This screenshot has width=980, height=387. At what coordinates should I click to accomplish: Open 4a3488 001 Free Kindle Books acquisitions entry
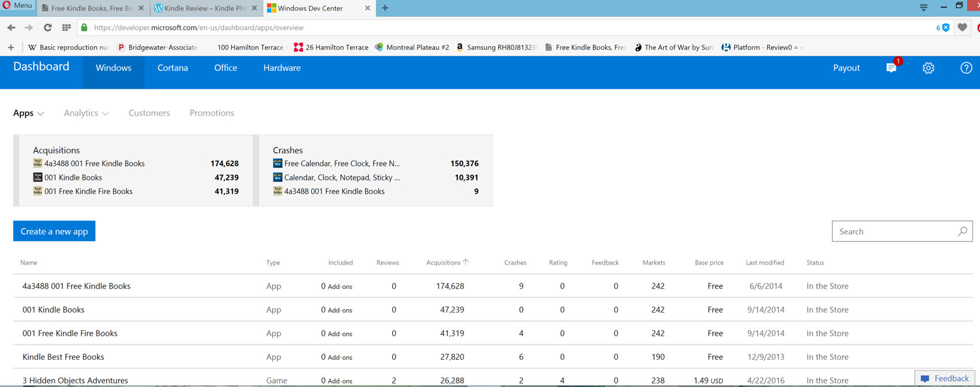point(95,164)
